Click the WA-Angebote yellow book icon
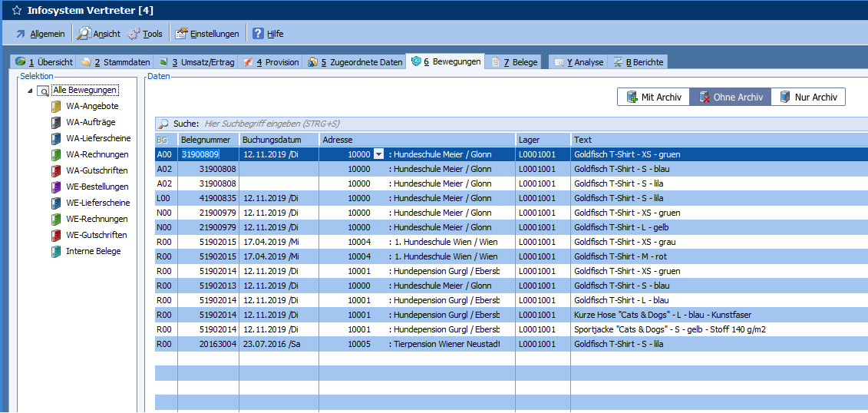This screenshot has height=413, width=868. (56, 107)
